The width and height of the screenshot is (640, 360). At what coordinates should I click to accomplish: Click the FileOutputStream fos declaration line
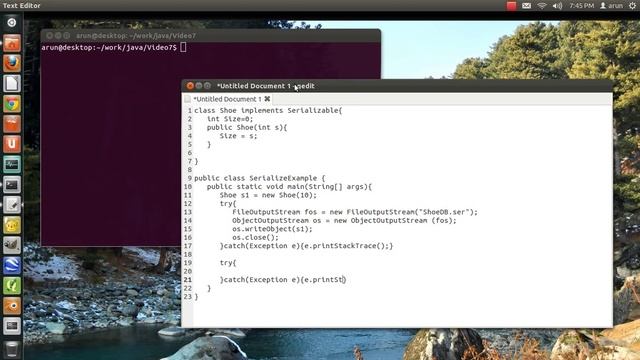[x=355, y=212]
